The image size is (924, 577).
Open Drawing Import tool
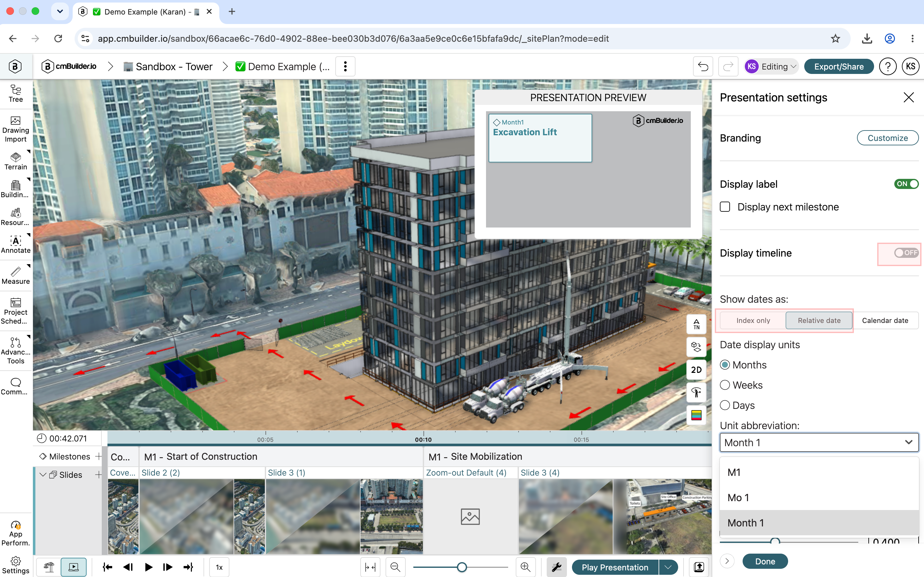click(x=16, y=129)
